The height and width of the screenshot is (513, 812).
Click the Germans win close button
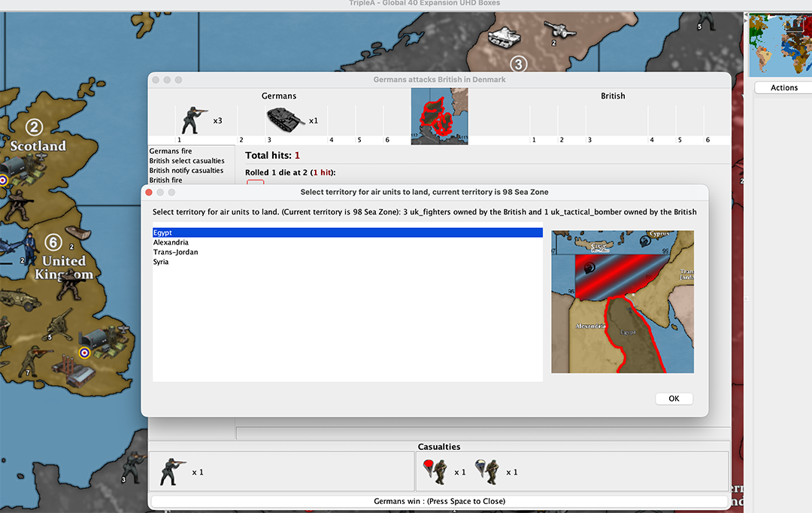(439, 501)
